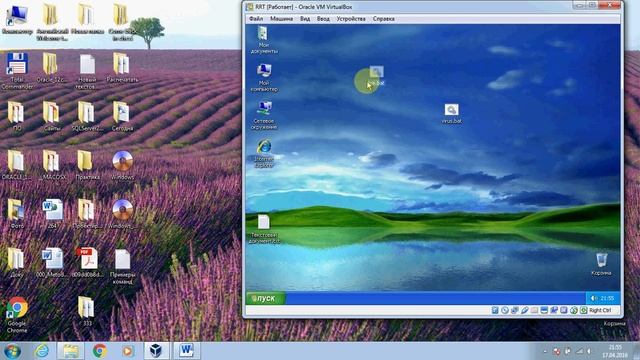Select the Oracle_32c folder on host desktop

point(51,68)
